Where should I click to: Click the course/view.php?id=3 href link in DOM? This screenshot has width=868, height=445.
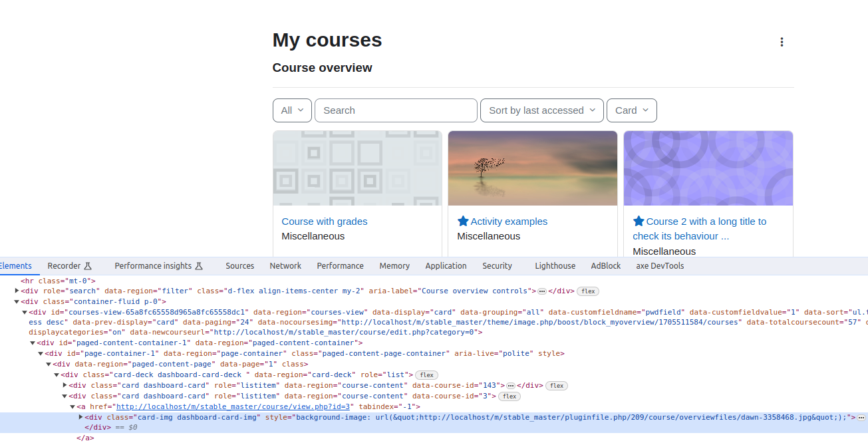[233, 406]
